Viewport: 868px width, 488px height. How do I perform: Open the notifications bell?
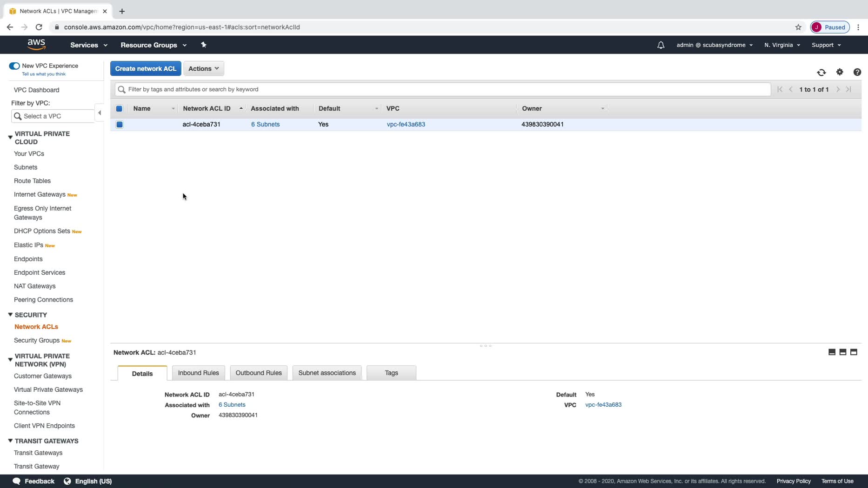click(661, 45)
